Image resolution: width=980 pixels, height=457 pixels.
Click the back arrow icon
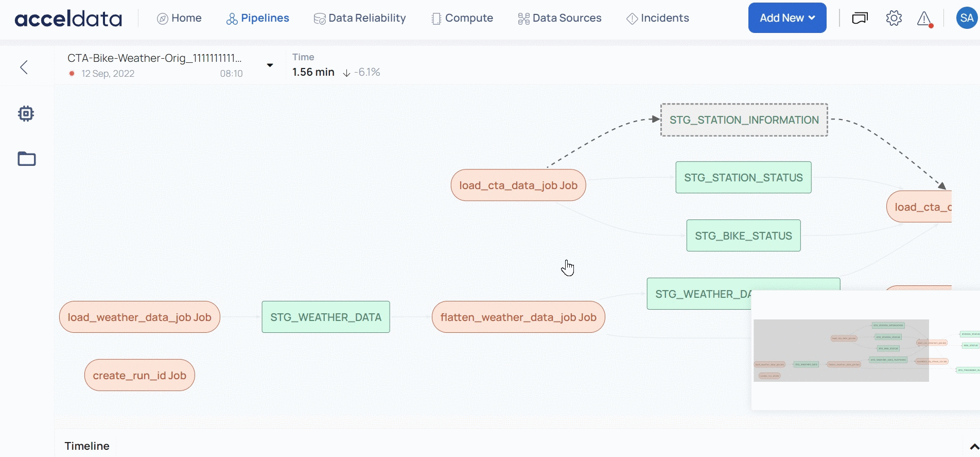[24, 67]
